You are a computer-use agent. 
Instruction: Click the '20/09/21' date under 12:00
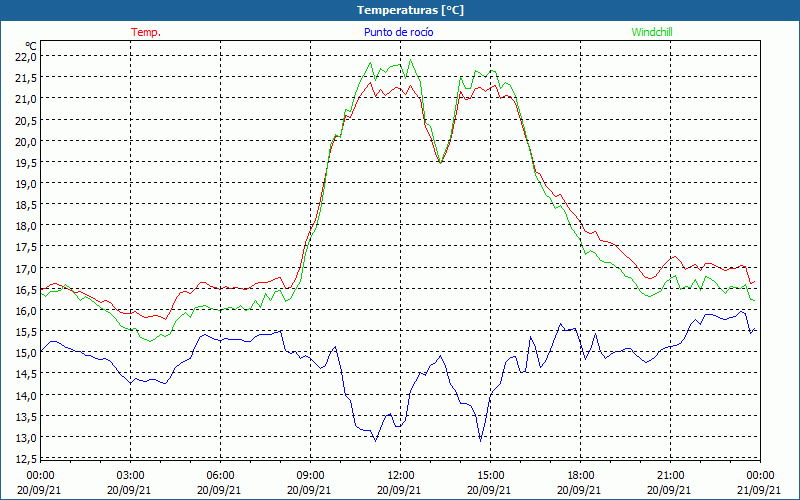click(x=399, y=490)
